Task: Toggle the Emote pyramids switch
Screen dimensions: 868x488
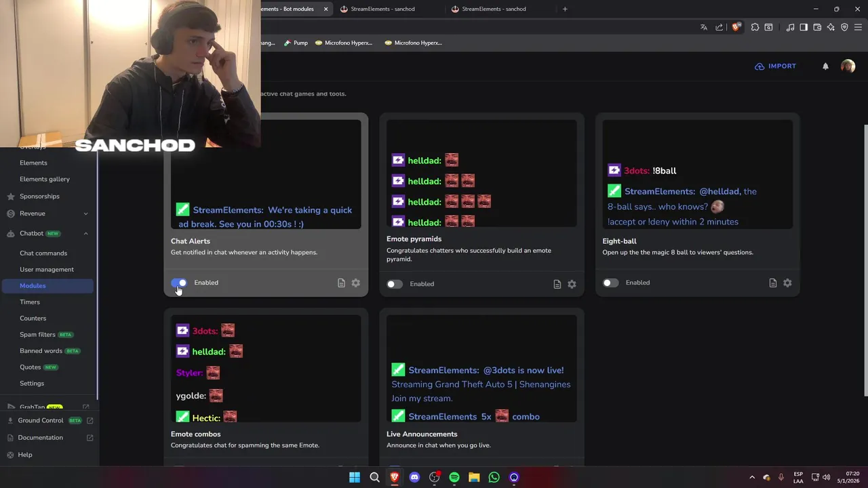Action: (395, 284)
